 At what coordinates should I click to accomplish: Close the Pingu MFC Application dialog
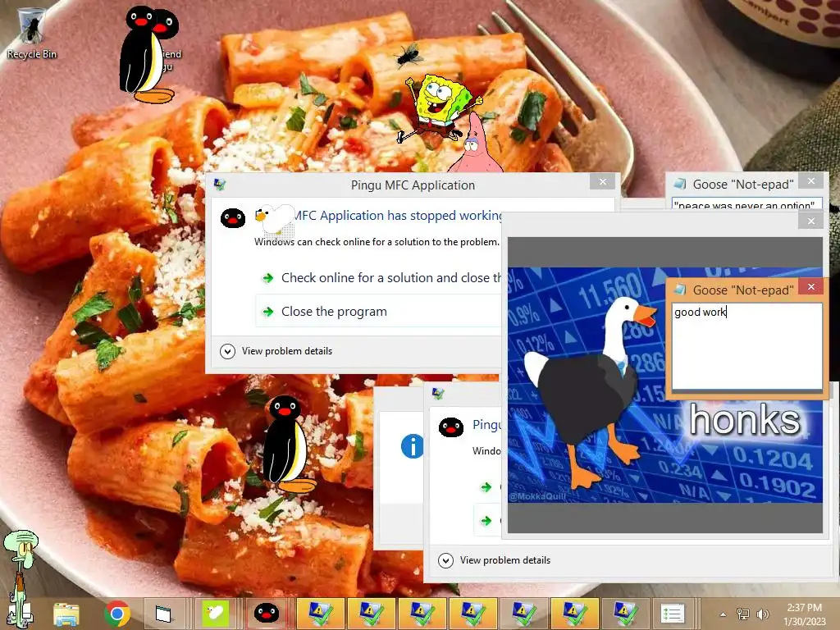(x=603, y=181)
